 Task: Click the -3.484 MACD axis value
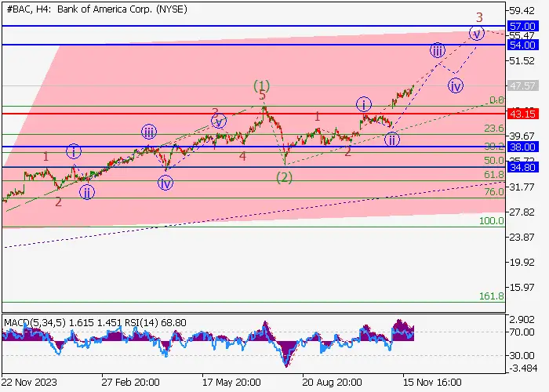coord(522,368)
